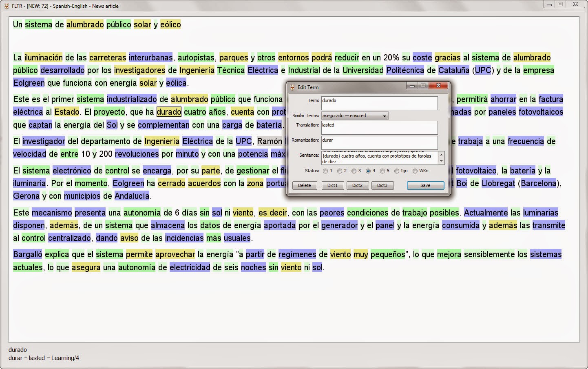The height and width of the screenshot is (369, 588).
Task: Click the word 'generador'
Action: pyautogui.click(x=340, y=225)
